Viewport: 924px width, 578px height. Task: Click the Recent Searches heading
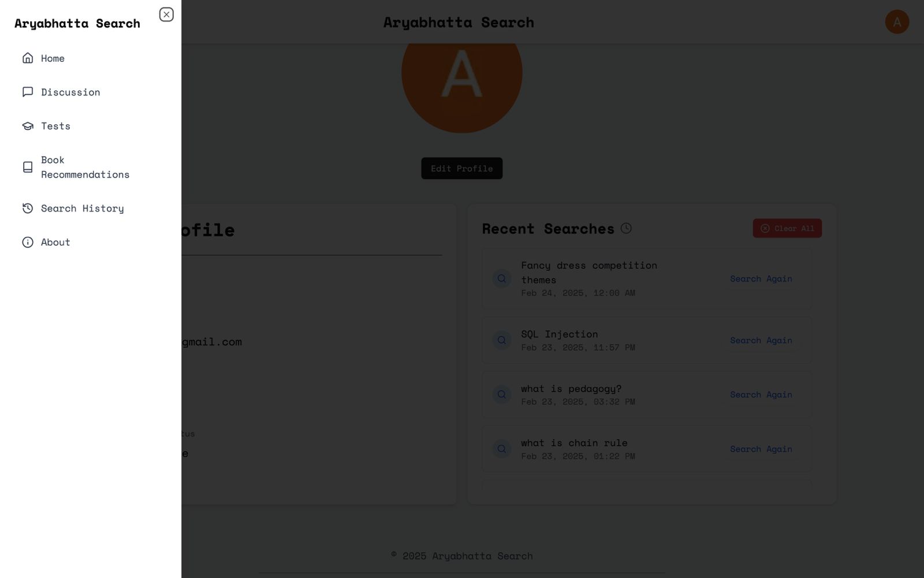tap(548, 229)
